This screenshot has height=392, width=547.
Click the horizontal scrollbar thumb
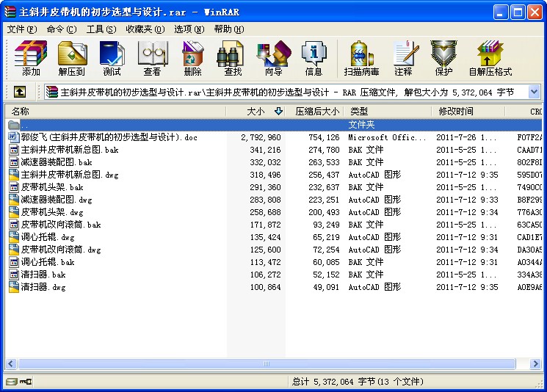pos(267,364)
